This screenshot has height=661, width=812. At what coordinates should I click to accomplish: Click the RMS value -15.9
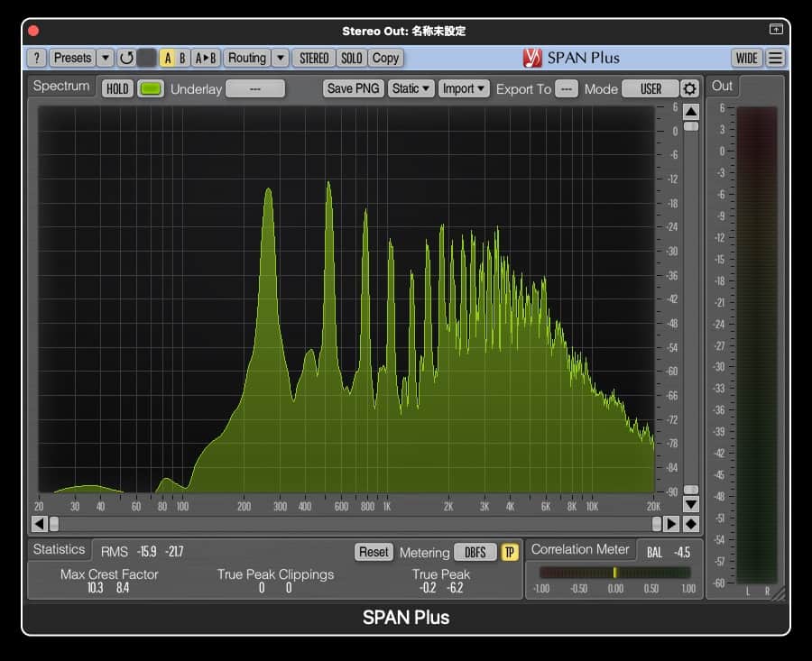(x=147, y=552)
